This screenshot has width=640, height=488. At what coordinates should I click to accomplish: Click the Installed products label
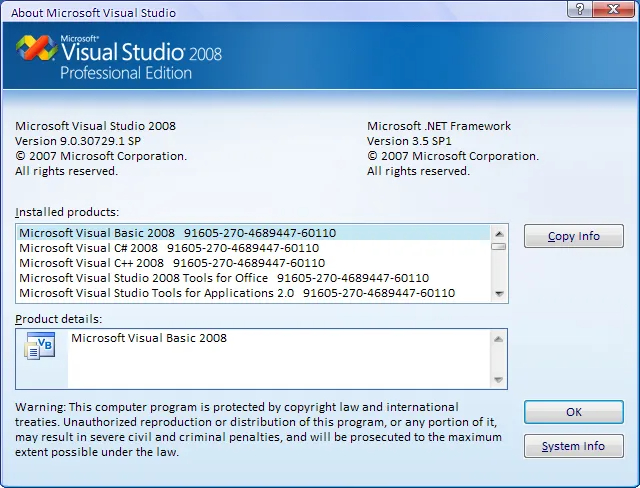tap(67, 212)
